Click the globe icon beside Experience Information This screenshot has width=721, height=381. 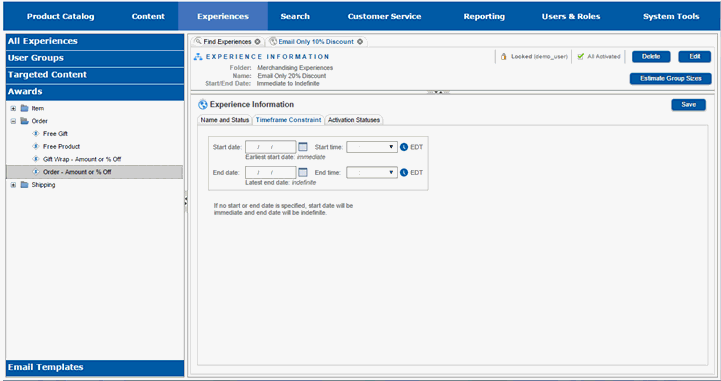tap(203, 105)
